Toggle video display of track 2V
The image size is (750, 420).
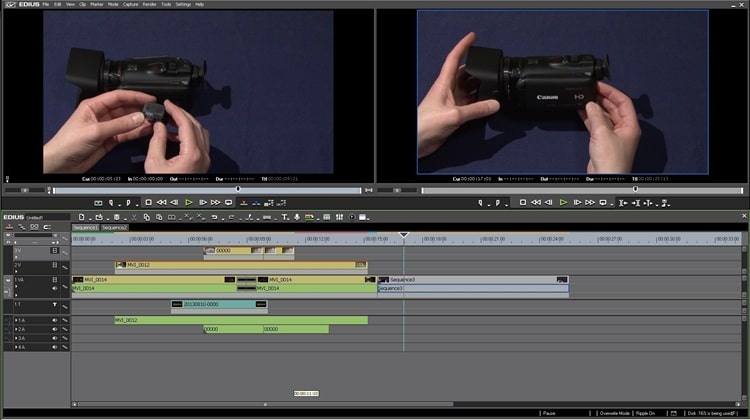(55, 265)
